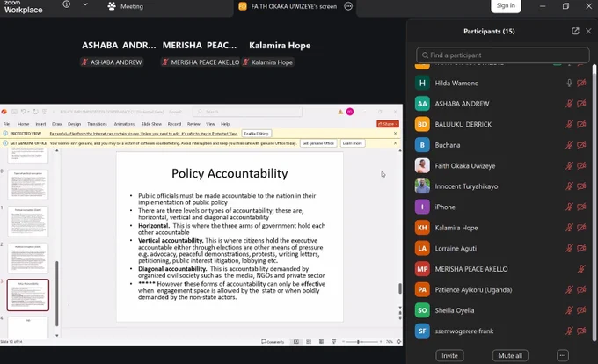Screen dimensions: 598x364
Task: Toggle Patience Ayikoru's muted mic icon
Action: point(569,289)
